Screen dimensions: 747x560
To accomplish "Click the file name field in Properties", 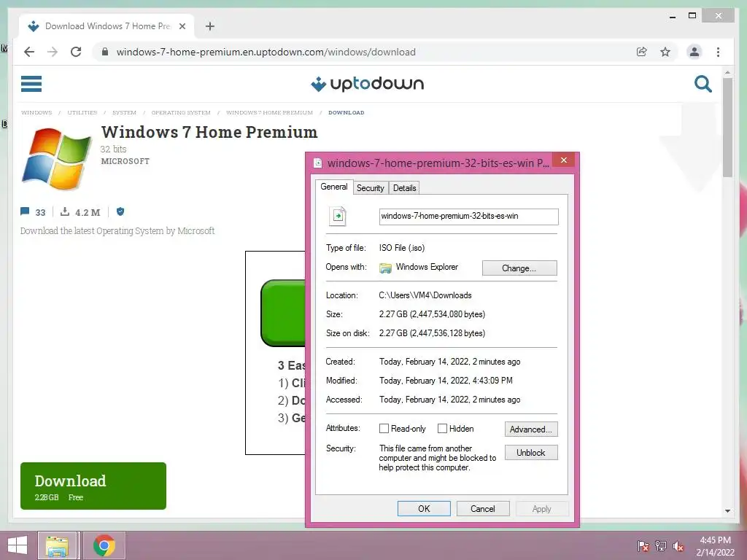I will (x=469, y=217).
